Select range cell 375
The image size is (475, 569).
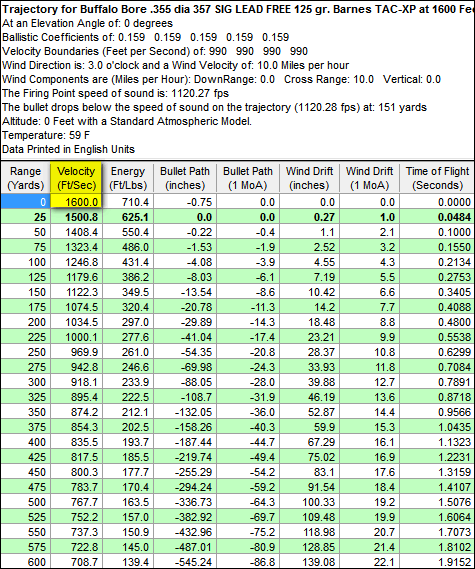tap(25, 427)
